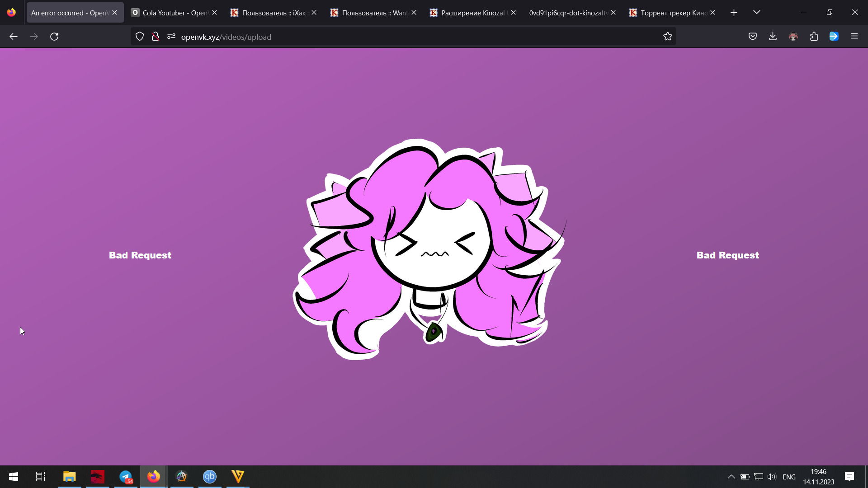Open a new browser tab
The width and height of the screenshot is (868, 488).
click(x=734, y=13)
